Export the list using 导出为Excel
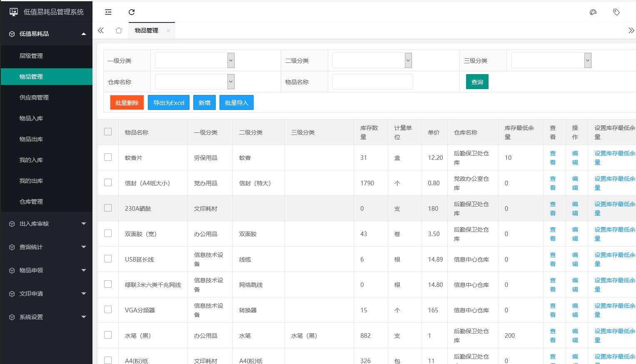Viewport: 636px width, 364px height. click(169, 103)
